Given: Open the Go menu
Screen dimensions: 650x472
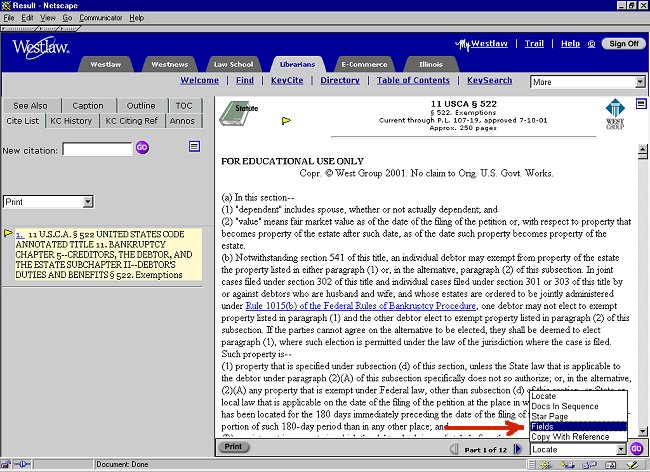Looking at the screenshot, I should click(x=67, y=18).
